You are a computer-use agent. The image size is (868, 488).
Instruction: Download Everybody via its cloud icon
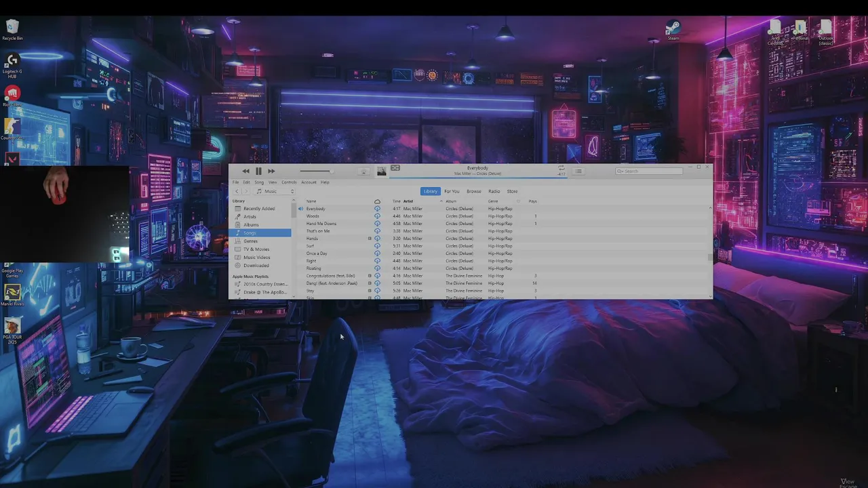378,209
